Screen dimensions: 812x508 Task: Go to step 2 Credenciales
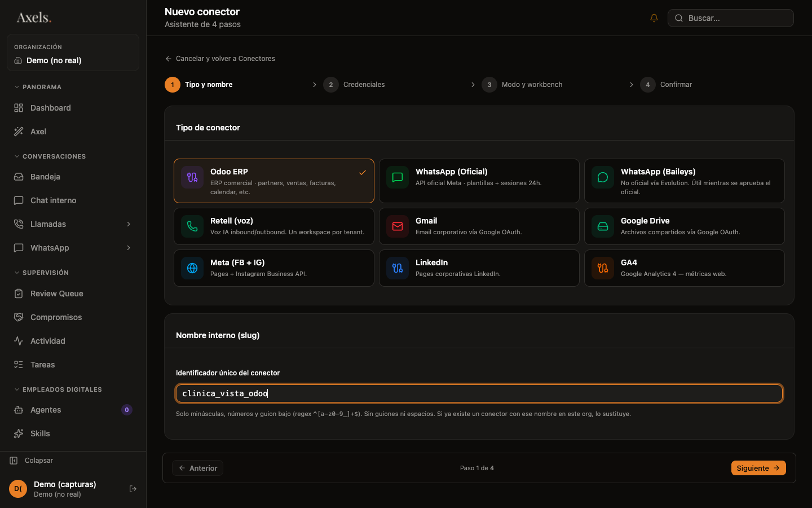354,85
